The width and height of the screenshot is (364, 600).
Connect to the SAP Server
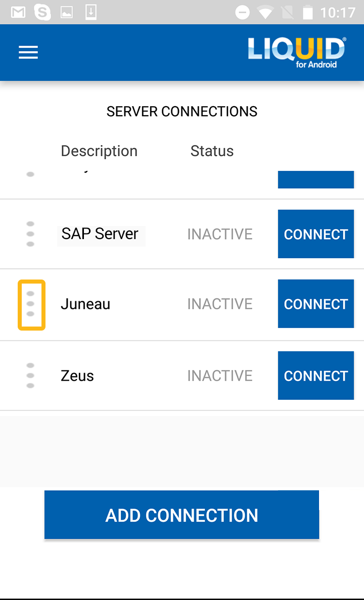tap(315, 234)
